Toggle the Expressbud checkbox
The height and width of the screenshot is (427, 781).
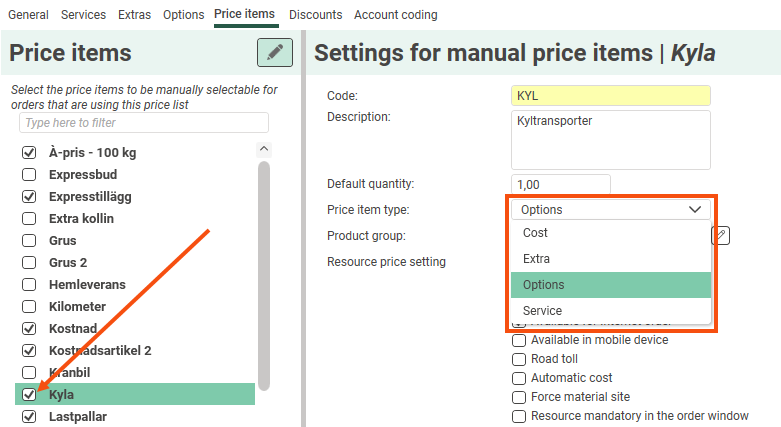29,174
